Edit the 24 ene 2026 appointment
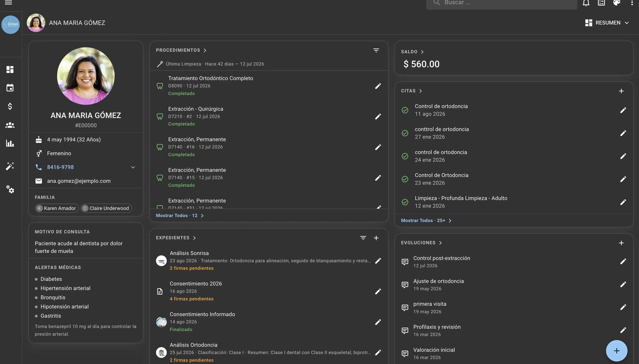The height and width of the screenshot is (364, 639). coord(623,156)
